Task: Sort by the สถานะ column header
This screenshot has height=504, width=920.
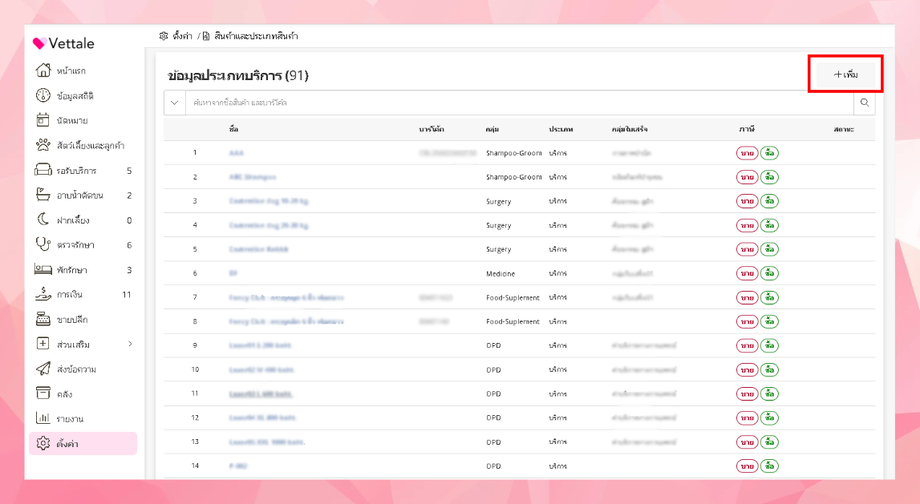Action: pos(844,129)
